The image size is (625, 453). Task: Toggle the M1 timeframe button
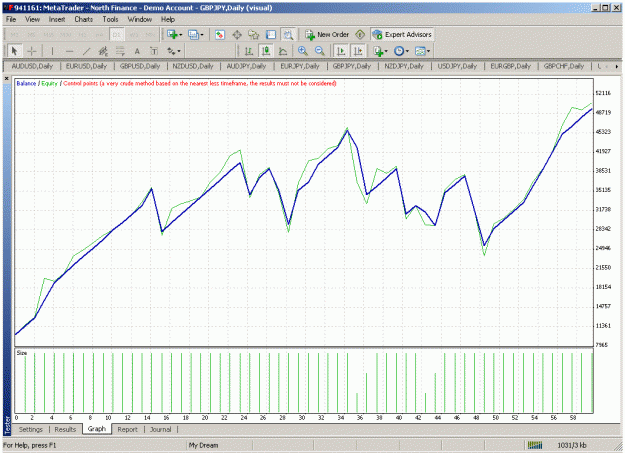coord(14,35)
